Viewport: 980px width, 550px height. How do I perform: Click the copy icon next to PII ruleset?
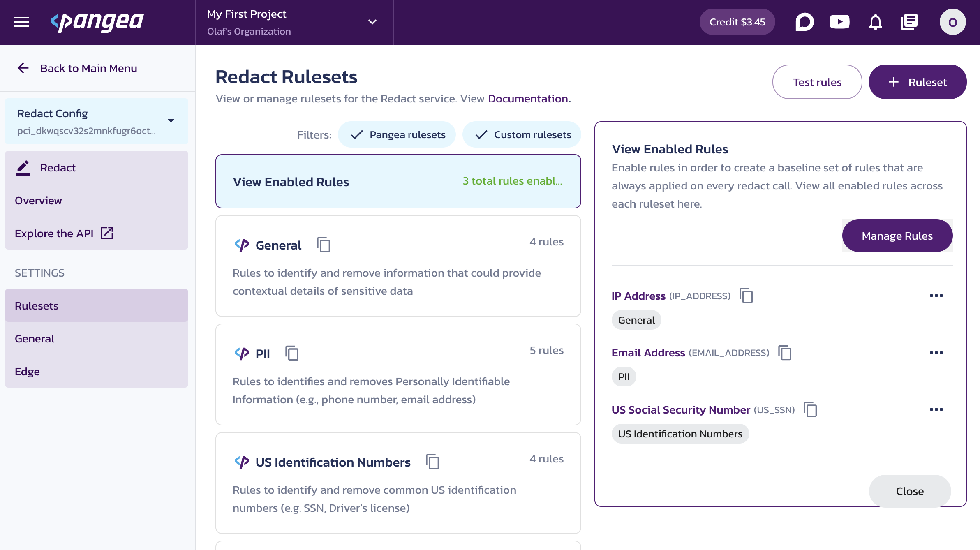tap(292, 354)
